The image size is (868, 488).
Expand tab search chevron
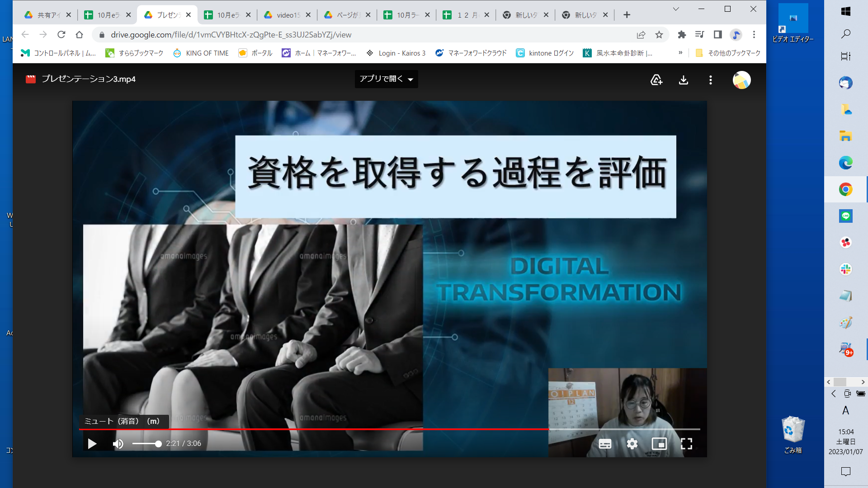click(x=676, y=9)
